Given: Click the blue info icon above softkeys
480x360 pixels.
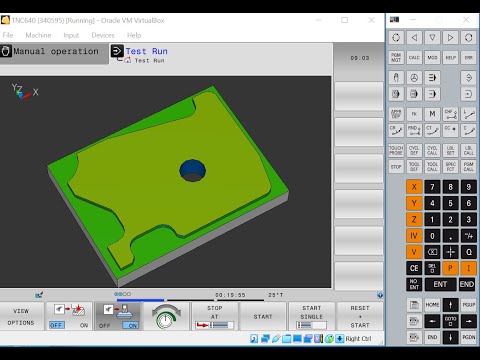Looking at the screenshot, I should (380, 295).
